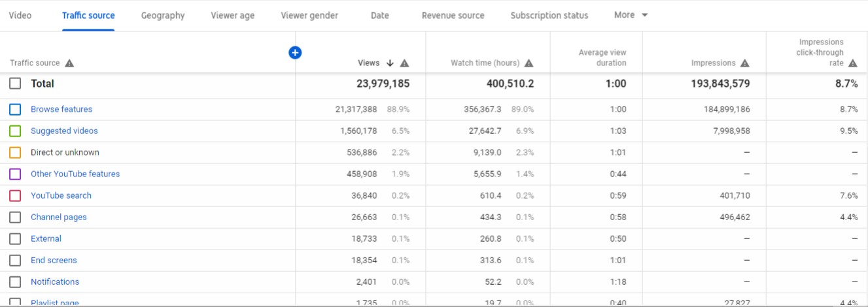Select the YouTube search row checkbox
868x307 pixels.
(15, 196)
